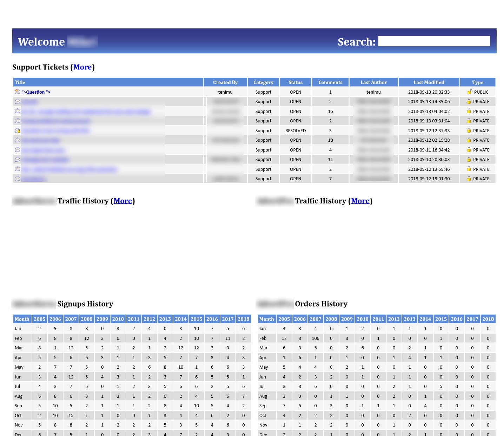Open More link beside Support Tickets
Image resolution: width=504 pixels, height=436 pixels.
coord(82,67)
